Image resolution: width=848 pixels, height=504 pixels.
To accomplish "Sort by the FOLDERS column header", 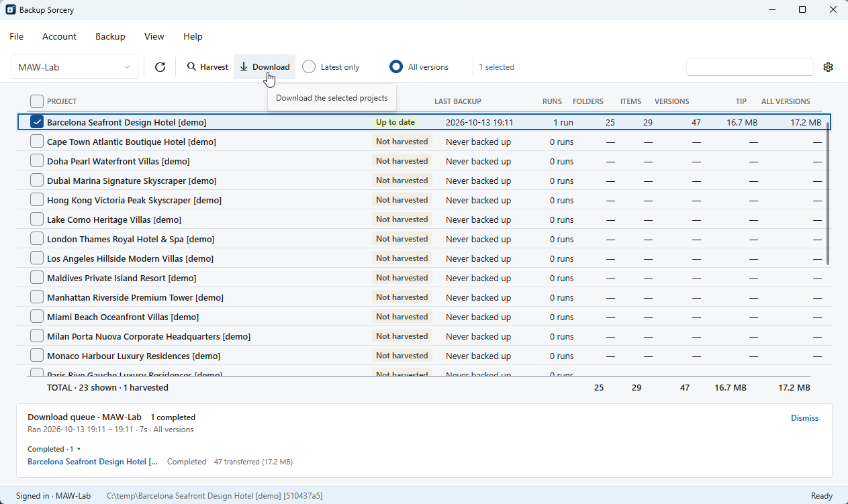I will point(587,101).
